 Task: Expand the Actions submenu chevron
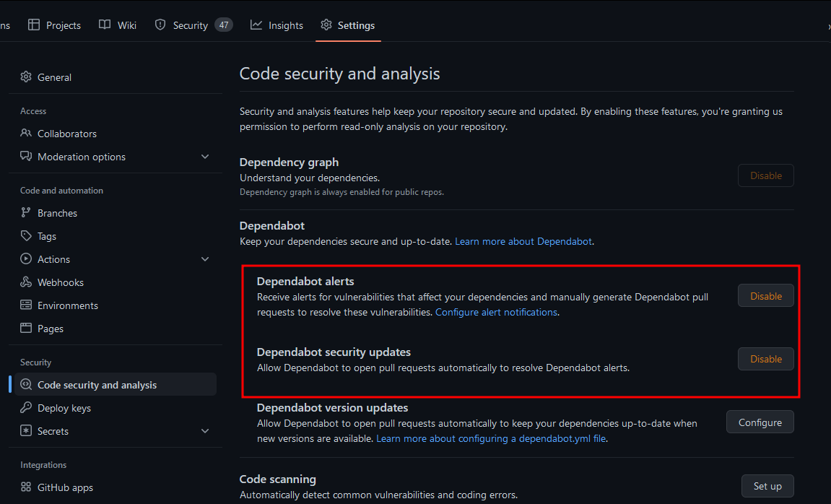[205, 259]
